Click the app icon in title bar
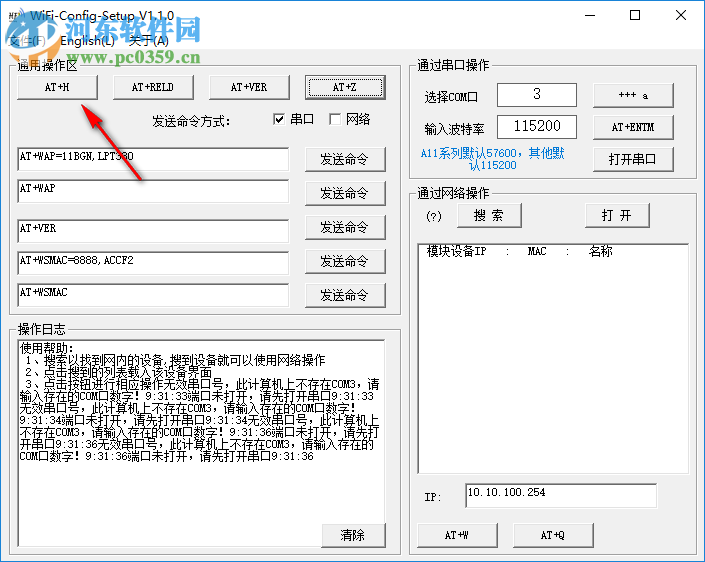This screenshot has height=562, width=705. coord(16,16)
